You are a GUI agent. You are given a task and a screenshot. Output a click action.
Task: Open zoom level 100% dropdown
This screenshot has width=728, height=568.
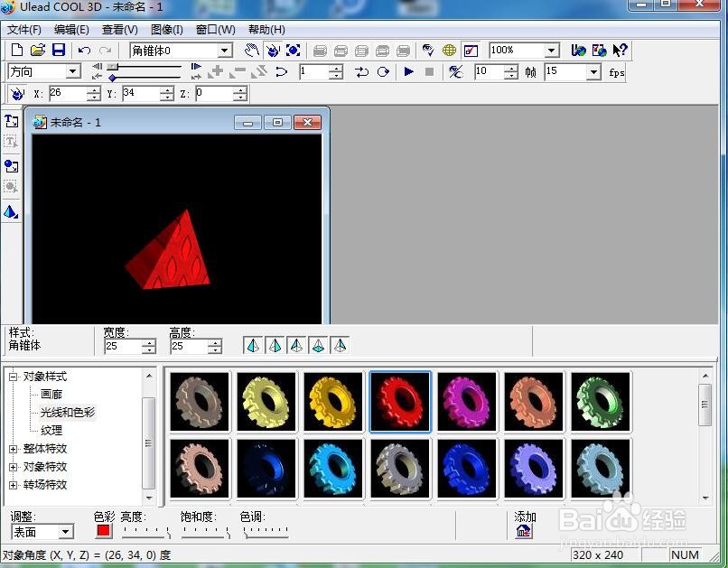[x=552, y=51]
